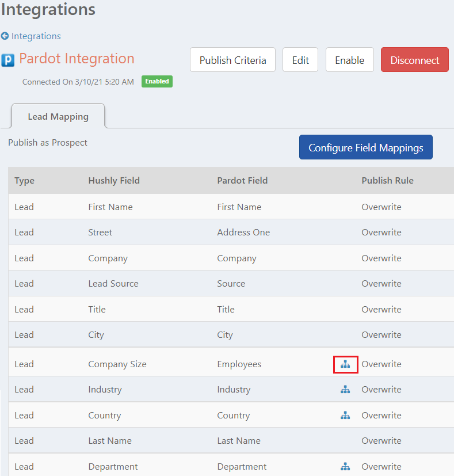Select the Pardot field 'Address One' cell
Screen dimensions: 454x476
[244, 233]
